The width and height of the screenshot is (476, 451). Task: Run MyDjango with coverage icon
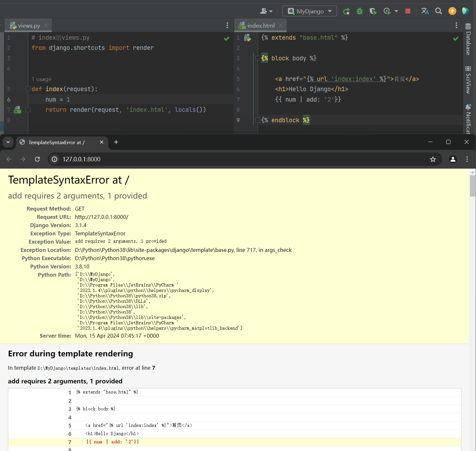point(373,11)
